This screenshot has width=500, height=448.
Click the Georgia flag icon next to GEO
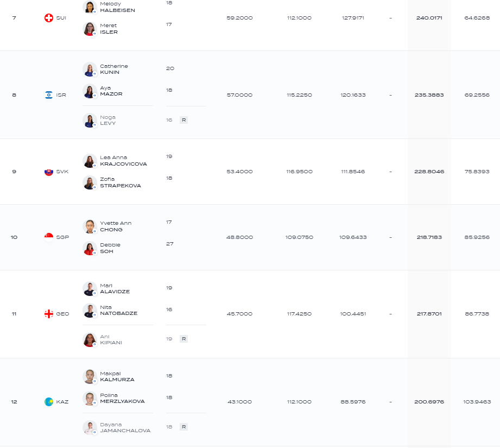tap(49, 314)
